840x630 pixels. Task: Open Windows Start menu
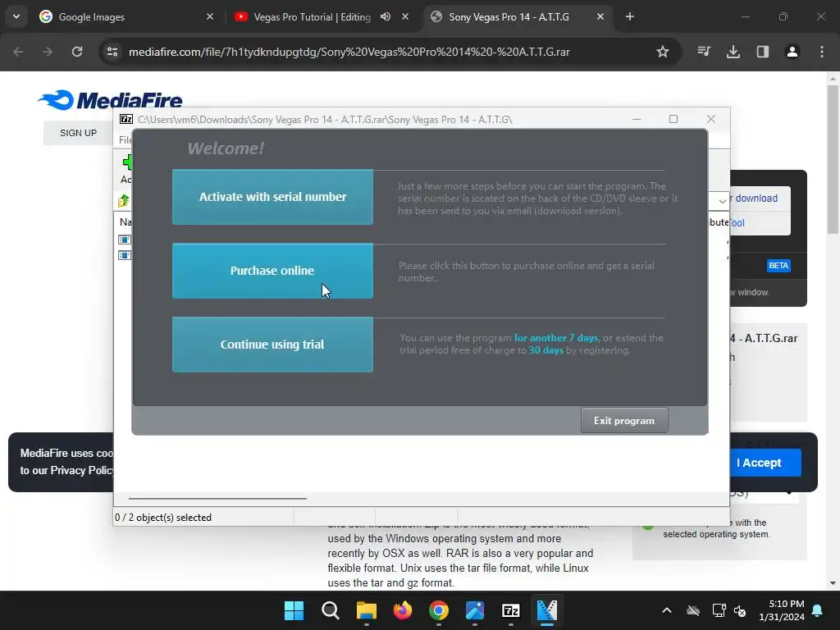(x=294, y=610)
